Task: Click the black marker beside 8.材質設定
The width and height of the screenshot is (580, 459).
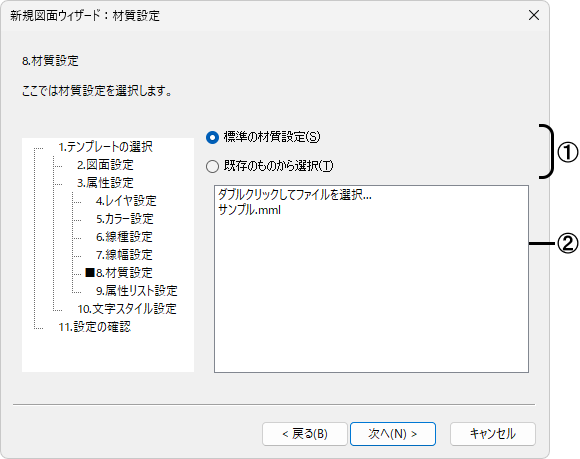Action: (90, 273)
